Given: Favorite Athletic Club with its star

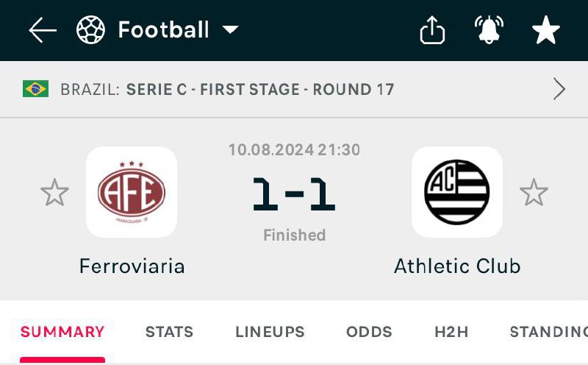Looking at the screenshot, I should click(534, 193).
